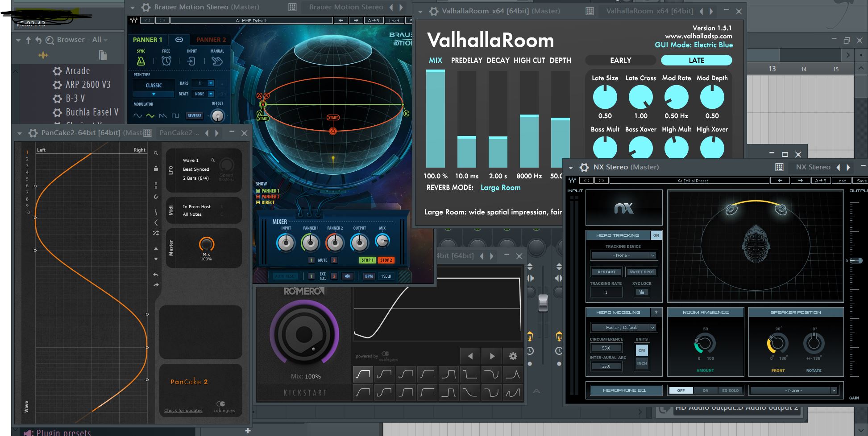868x436 pixels.
Task: Click the magnifier icon in PanCake 2 toolbar
Action: coord(156,153)
